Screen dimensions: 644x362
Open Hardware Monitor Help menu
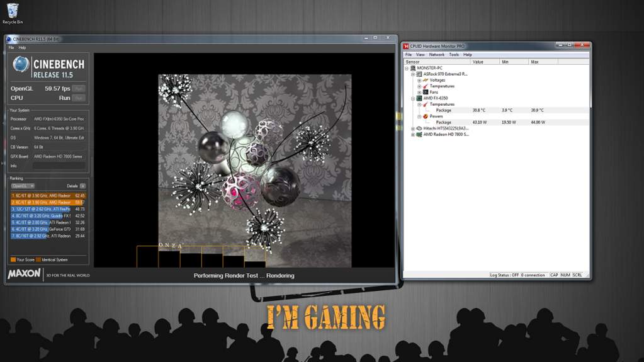click(x=467, y=55)
